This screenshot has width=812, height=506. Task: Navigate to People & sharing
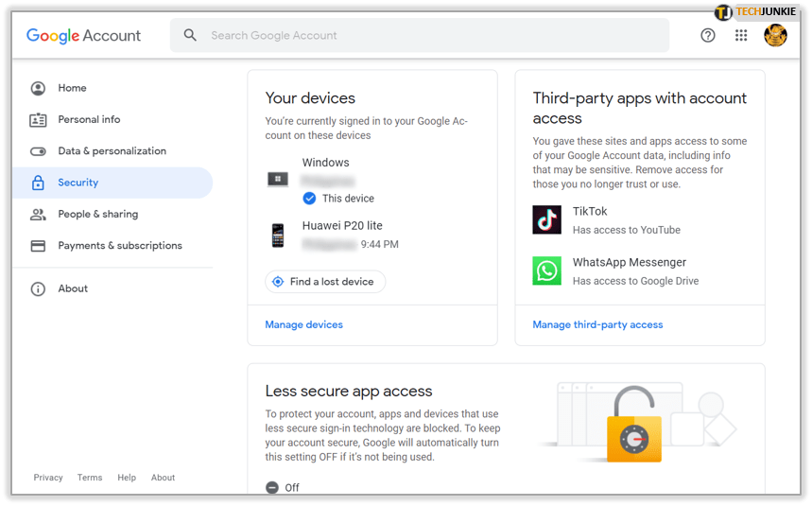[x=97, y=215]
